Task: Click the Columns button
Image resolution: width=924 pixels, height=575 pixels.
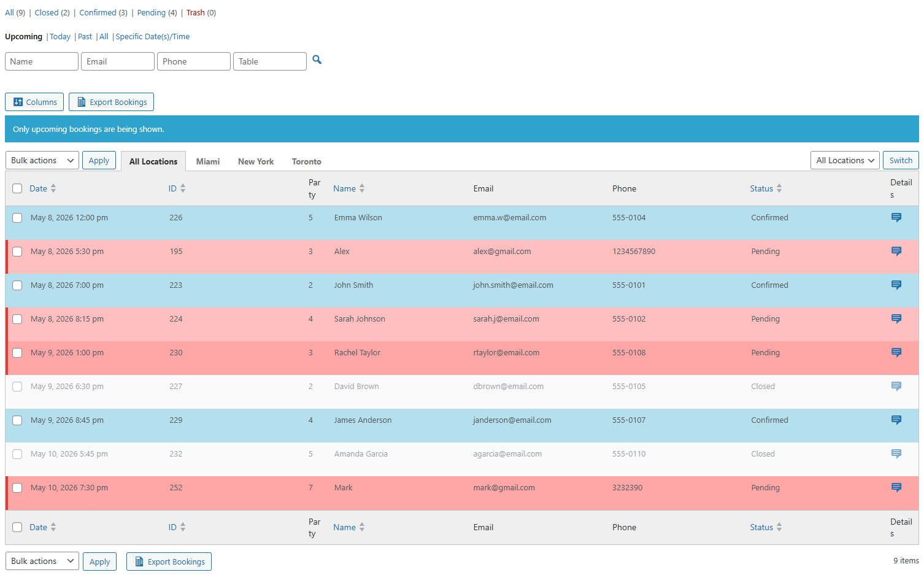Action: click(x=34, y=102)
